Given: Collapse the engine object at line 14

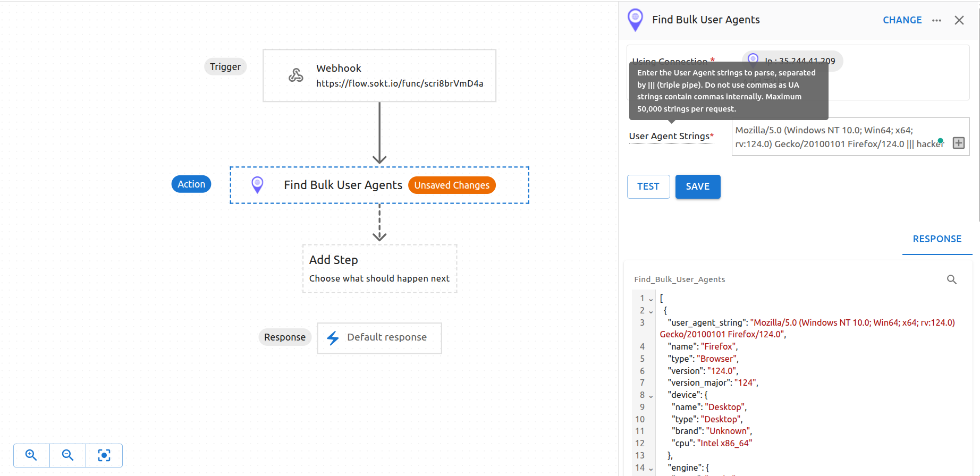Looking at the screenshot, I should tap(651, 469).
